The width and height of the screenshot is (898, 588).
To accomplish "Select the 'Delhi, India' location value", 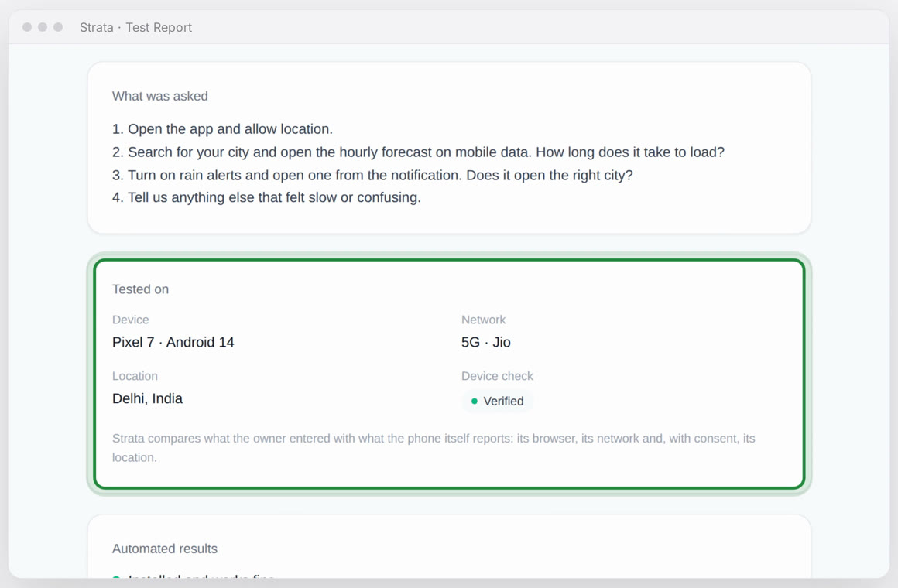I will (147, 398).
